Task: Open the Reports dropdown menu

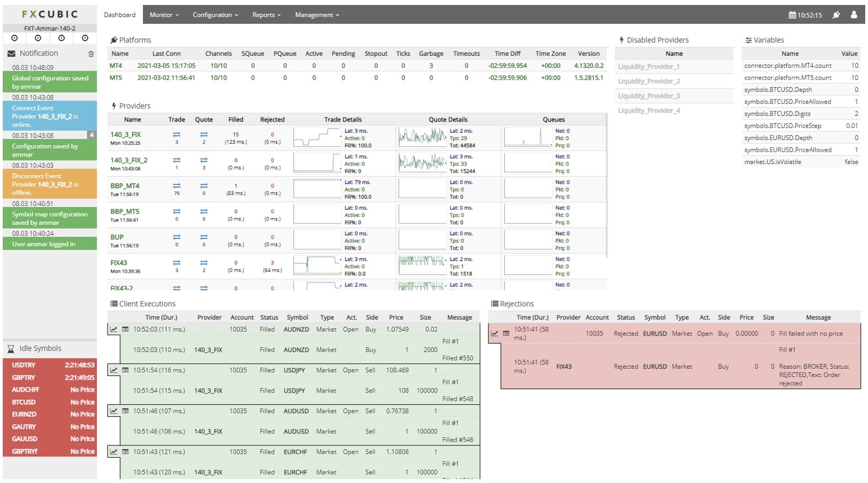Action: [266, 15]
